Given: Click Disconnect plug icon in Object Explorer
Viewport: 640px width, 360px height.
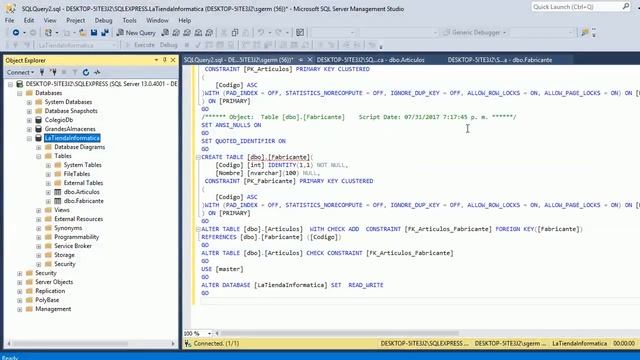Looking at the screenshot, I should click(53, 72).
